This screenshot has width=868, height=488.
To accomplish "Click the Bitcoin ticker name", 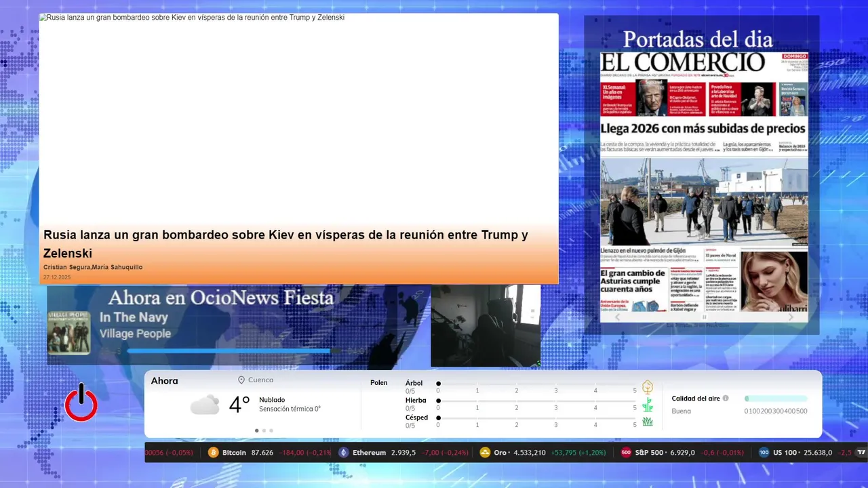I will click(x=234, y=453).
